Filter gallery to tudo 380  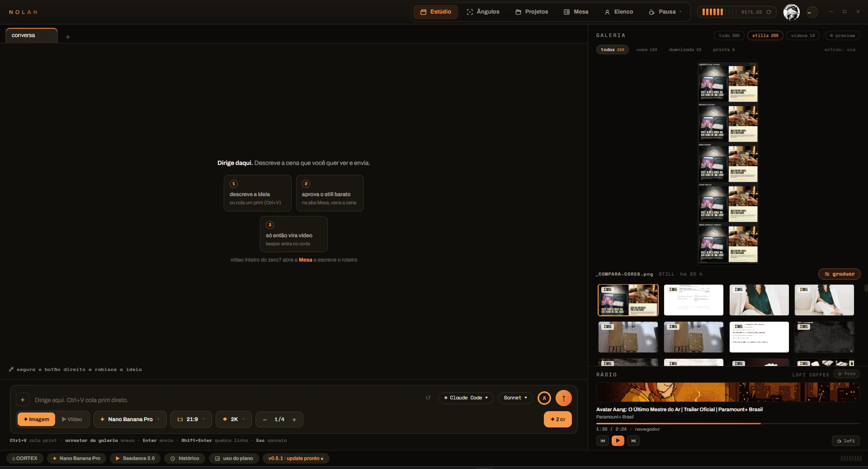729,35
